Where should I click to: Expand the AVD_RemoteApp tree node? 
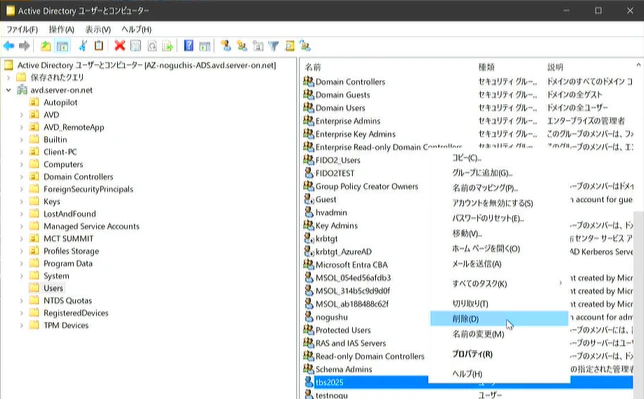[21, 127]
